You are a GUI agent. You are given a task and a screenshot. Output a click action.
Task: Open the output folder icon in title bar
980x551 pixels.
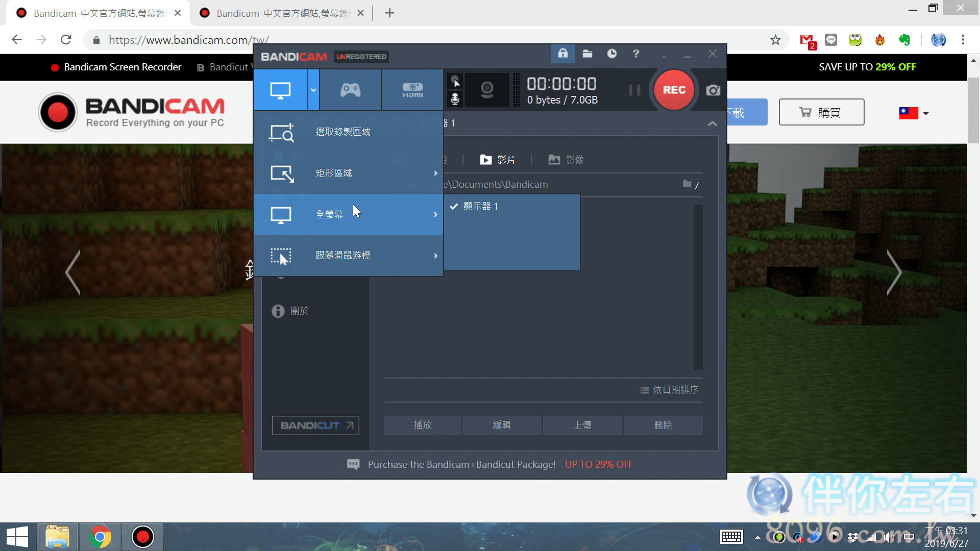click(x=587, y=54)
